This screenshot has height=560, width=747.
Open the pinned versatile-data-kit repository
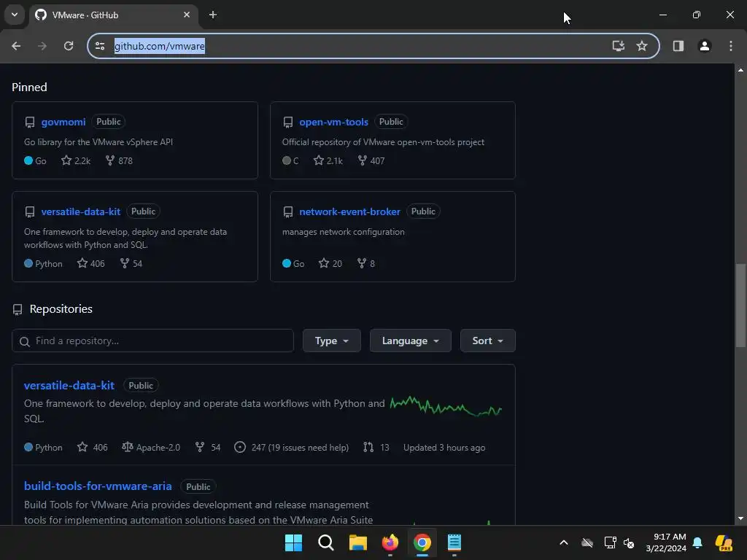(80, 211)
